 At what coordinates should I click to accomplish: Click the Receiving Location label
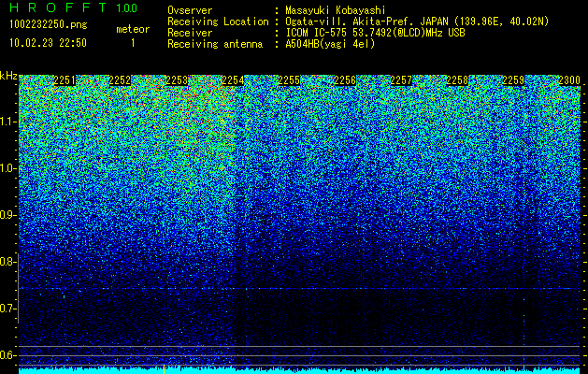click(x=218, y=22)
